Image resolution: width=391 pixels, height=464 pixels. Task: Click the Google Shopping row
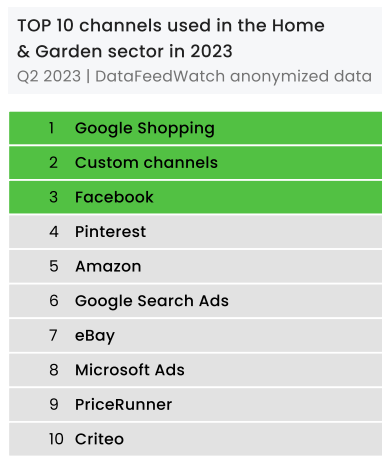click(x=195, y=128)
